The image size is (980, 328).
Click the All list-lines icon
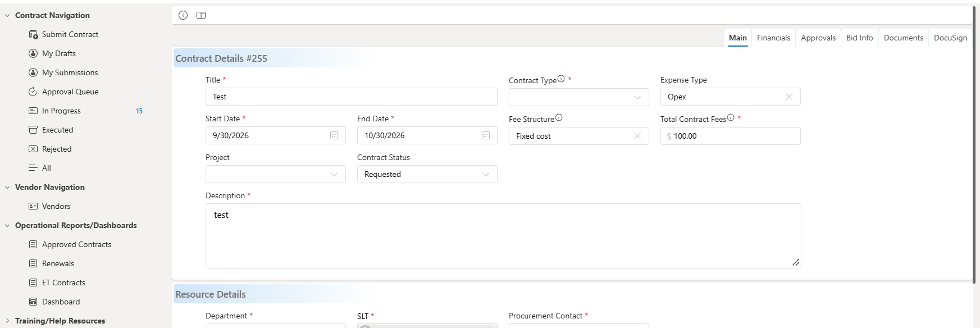[33, 168]
